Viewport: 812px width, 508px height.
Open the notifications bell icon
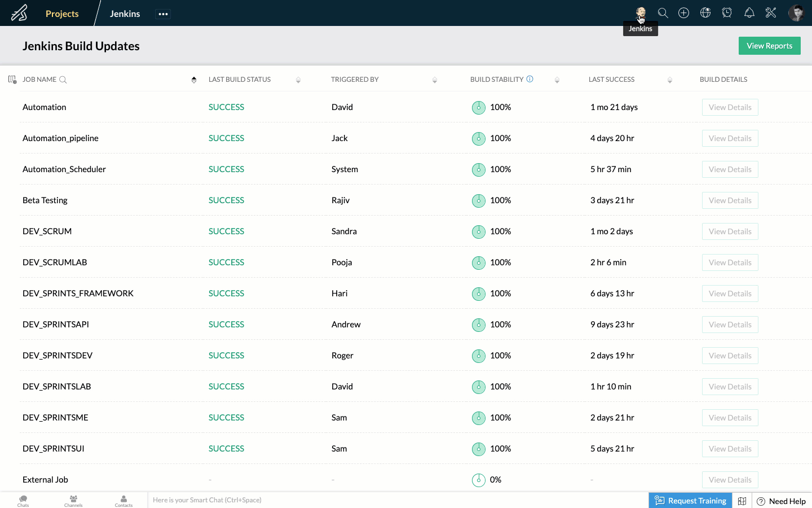pyautogui.click(x=749, y=13)
